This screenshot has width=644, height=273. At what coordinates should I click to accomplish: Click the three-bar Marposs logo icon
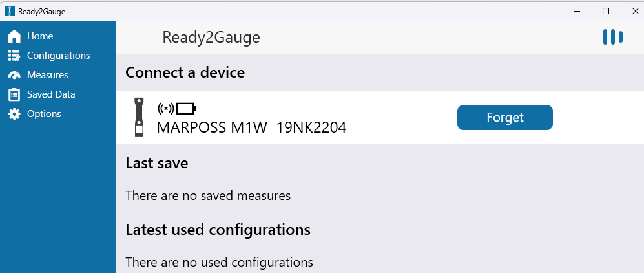(613, 37)
